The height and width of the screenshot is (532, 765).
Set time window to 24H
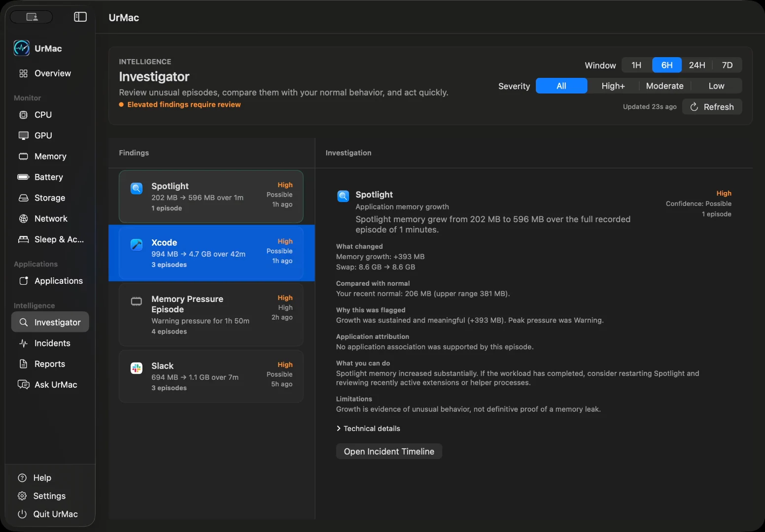[x=697, y=65]
